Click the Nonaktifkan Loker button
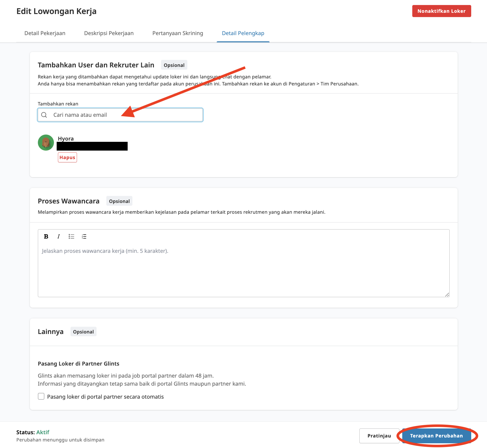 coord(441,11)
